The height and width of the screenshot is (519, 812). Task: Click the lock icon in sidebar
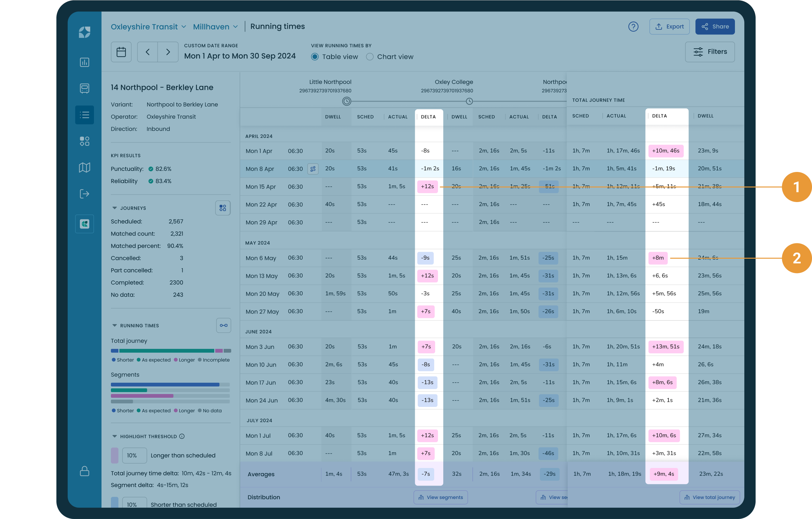[x=84, y=471]
